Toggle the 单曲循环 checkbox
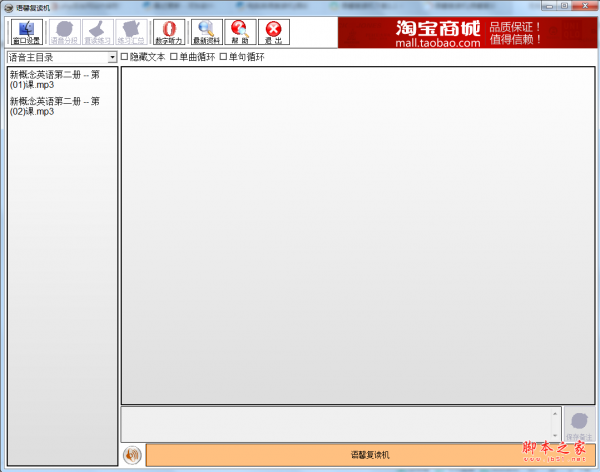Image resolution: width=600 pixels, height=472 pixels. [174, 57]
